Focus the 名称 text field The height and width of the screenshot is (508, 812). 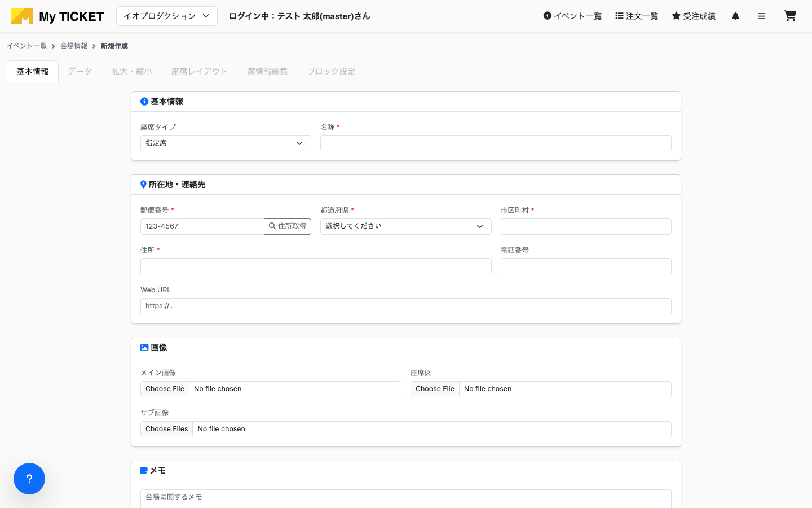(x=496, y=143)
